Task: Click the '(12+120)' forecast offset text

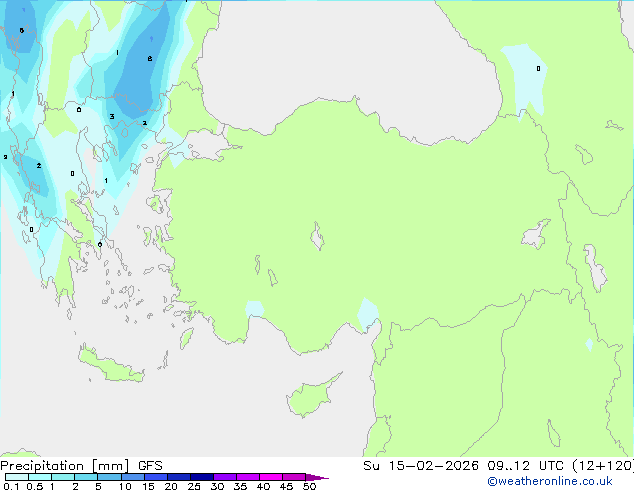Action: pos(603,466)
